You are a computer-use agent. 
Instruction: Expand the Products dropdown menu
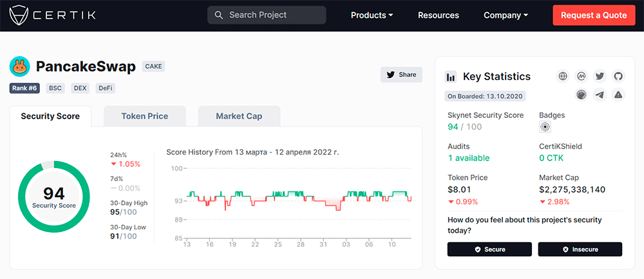tap(372, 15)
